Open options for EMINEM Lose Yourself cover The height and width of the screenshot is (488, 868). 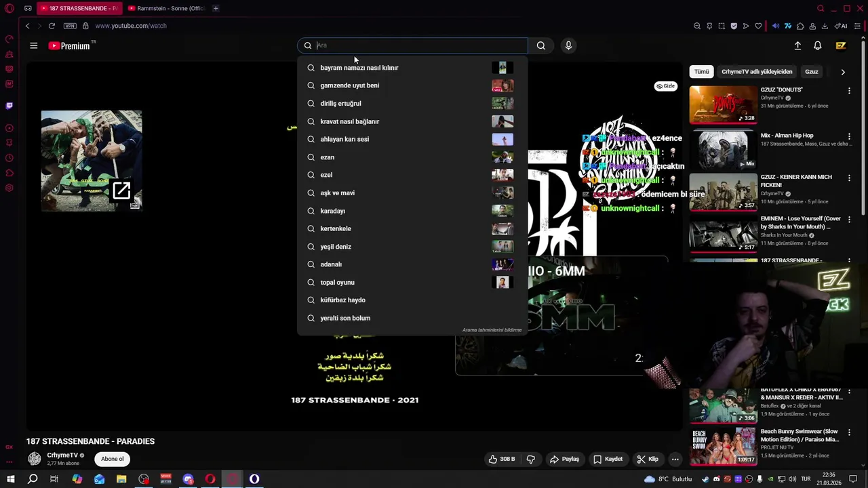click(x=849, y=219)
